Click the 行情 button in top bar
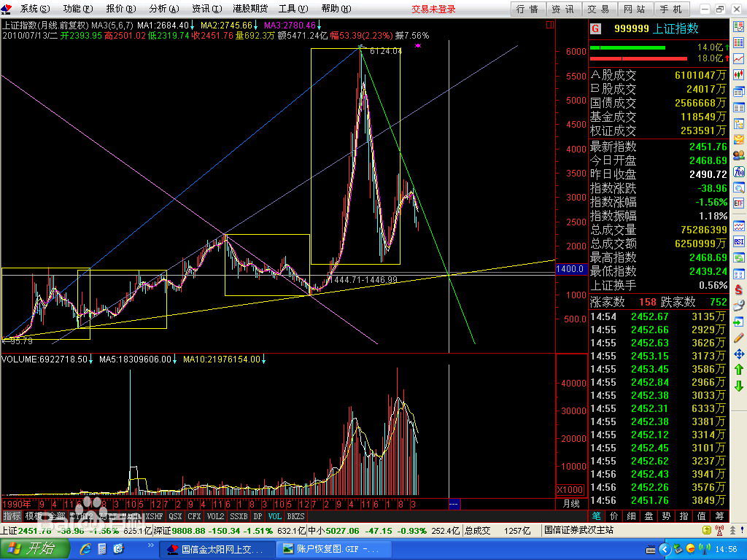747x560 pixels. pyautogui.click(x=528, y=9)
